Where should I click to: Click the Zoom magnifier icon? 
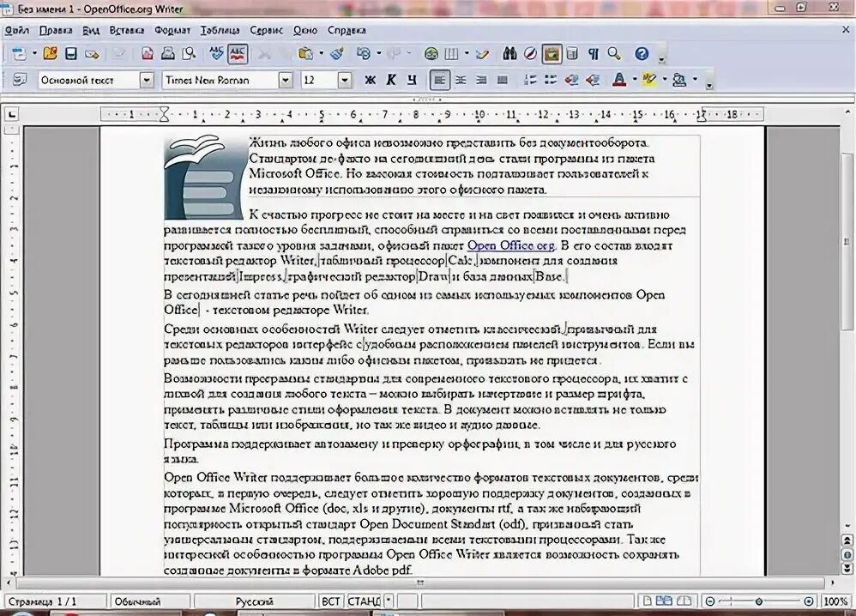tap(614, 53)
